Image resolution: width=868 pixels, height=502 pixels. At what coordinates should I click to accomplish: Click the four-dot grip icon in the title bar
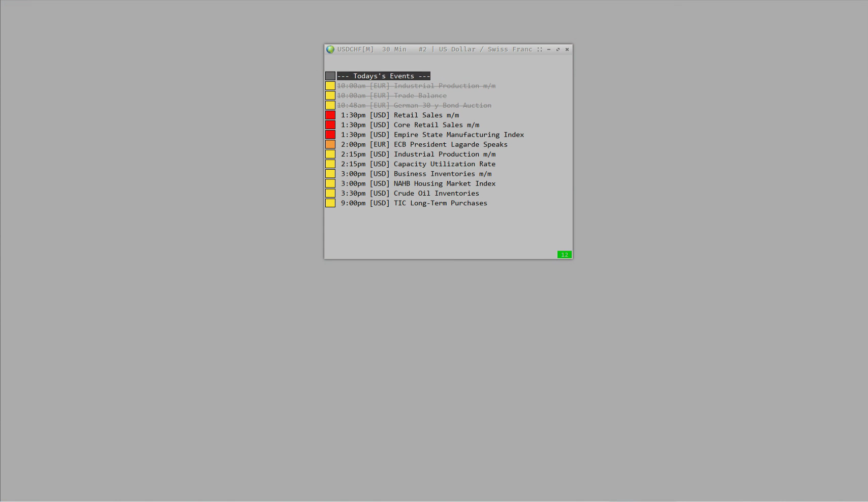click(540, 49)
